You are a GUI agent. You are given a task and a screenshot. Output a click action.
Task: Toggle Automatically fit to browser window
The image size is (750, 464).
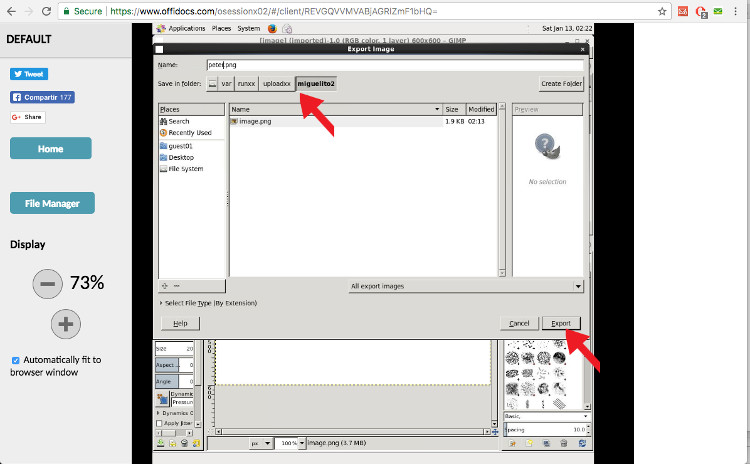15,360
